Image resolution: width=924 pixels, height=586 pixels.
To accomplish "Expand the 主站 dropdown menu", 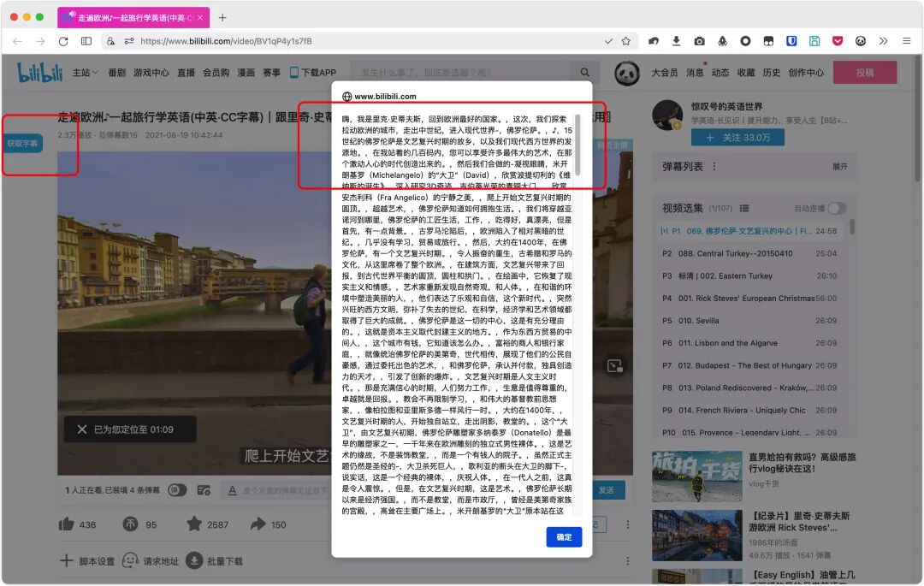I will pos(85,73).
